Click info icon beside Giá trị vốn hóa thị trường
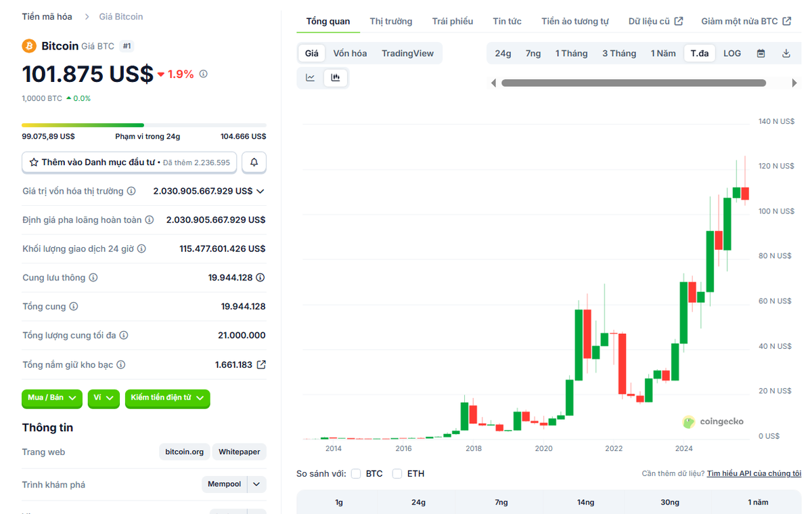This screenshot has width=812, height=514. click(131, 191)
